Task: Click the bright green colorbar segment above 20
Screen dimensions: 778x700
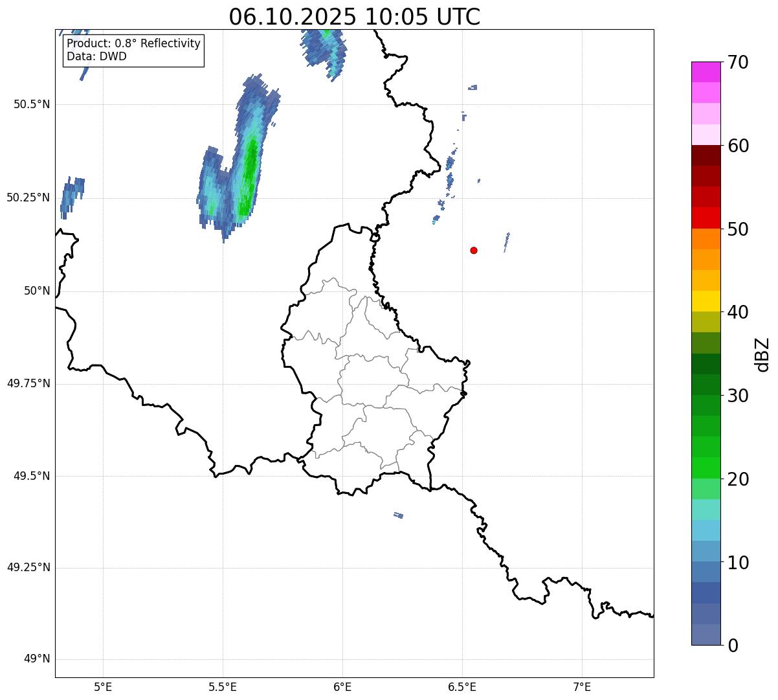Action: [706, 468]
